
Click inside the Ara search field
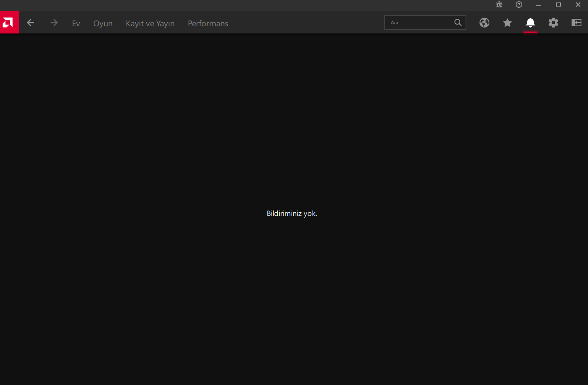(x=419, y=23)
